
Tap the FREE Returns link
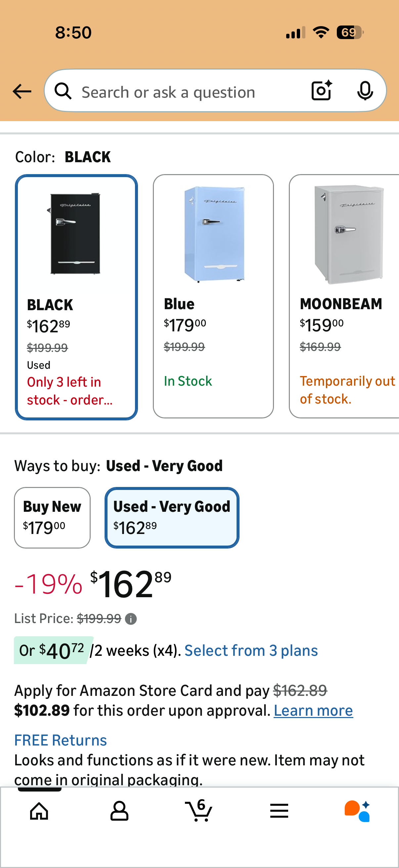pos(60,740)
